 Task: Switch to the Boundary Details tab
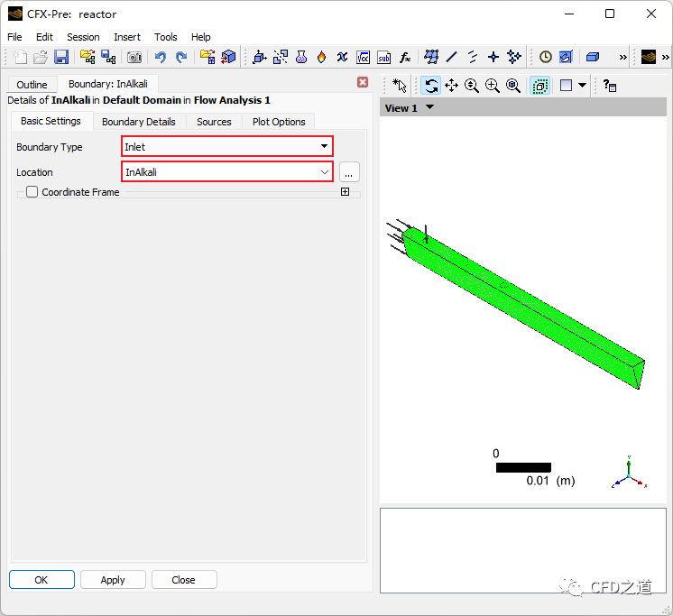click(139, 122)
